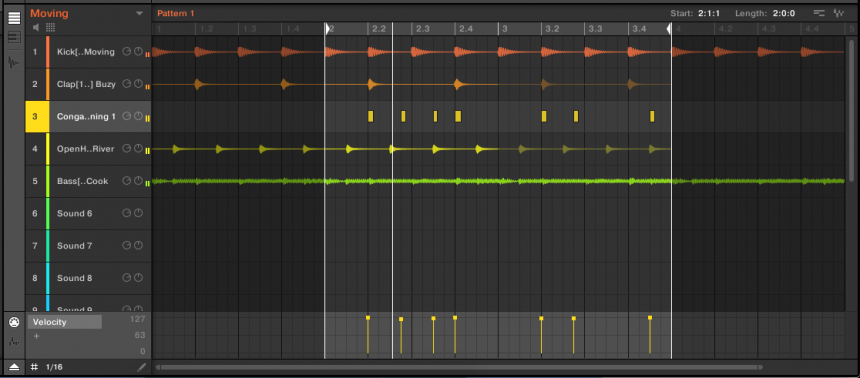Mute the Conga..ning 1 sound
Image resolution: width=860 pixels, height=378 pixels.
(138, 116)
